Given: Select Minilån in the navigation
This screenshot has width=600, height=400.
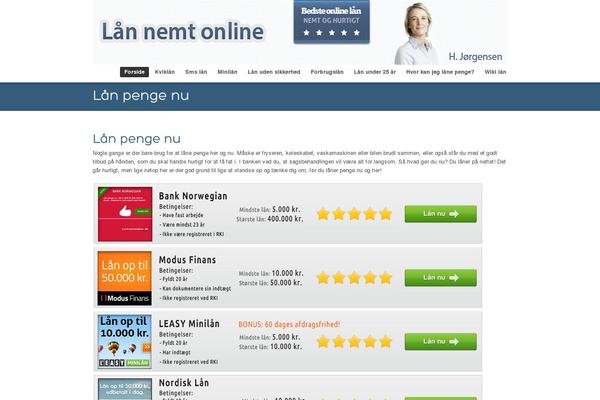Looking at the screenshot, I should click(x=227, y=72).
